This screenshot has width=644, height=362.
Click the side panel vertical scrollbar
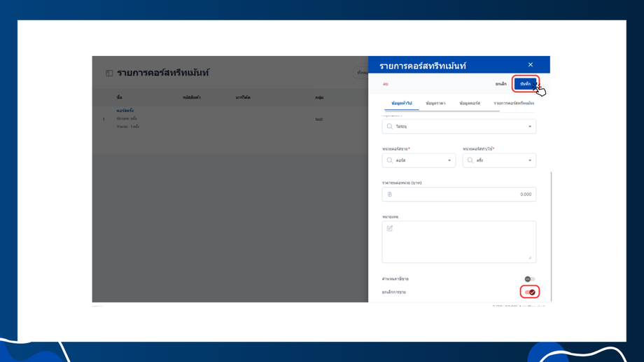tap(551, 236)
